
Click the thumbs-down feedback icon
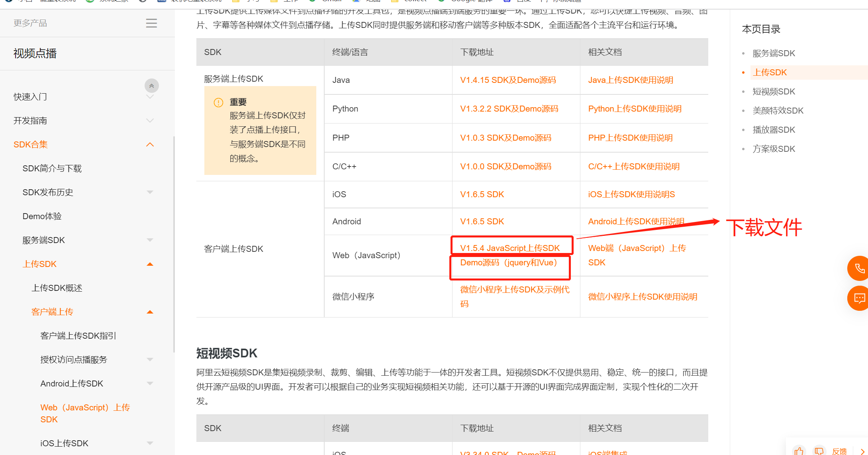pos(819,451)
